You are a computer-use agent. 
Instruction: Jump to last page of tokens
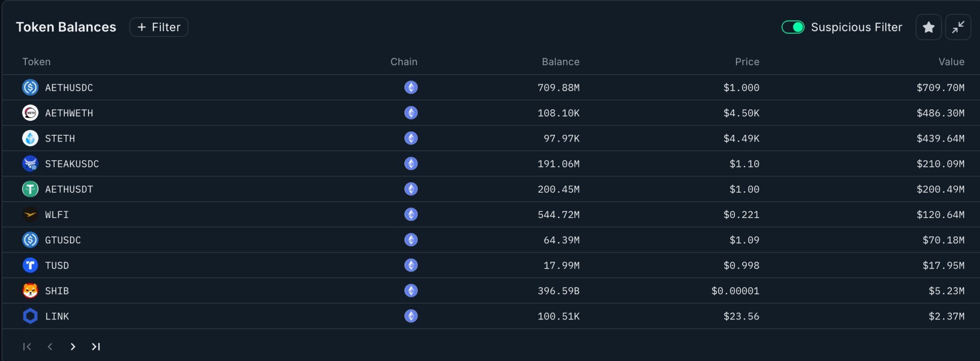[x=96, y=347]
